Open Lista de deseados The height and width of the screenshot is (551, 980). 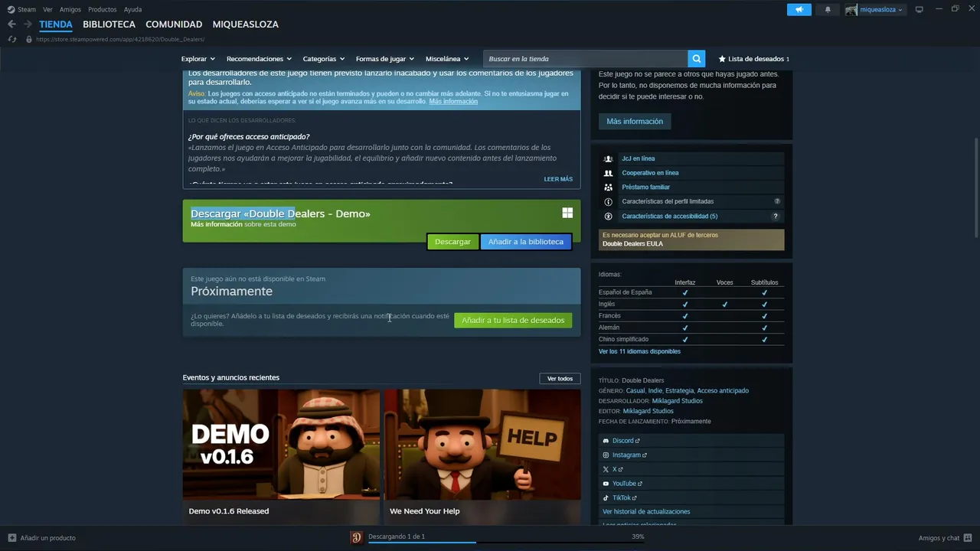click(753, 59)
